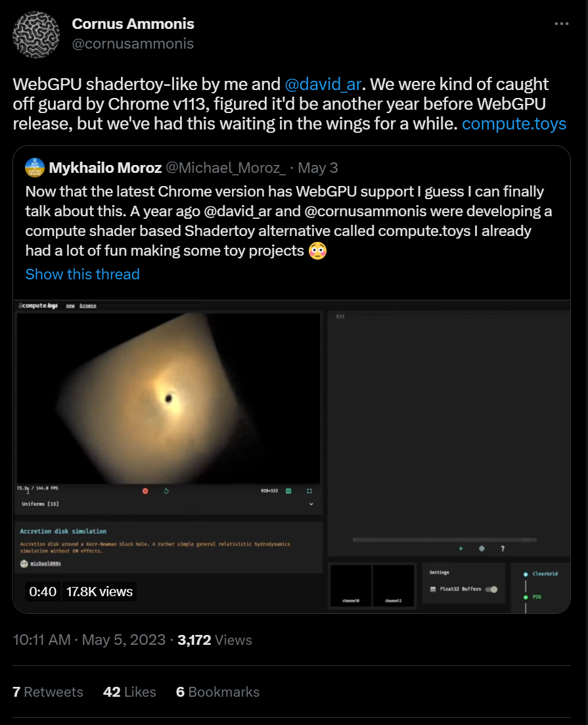Open the @david_ar mention link
The width and height of the screenshot is (588, 725).
click(323, 84)
